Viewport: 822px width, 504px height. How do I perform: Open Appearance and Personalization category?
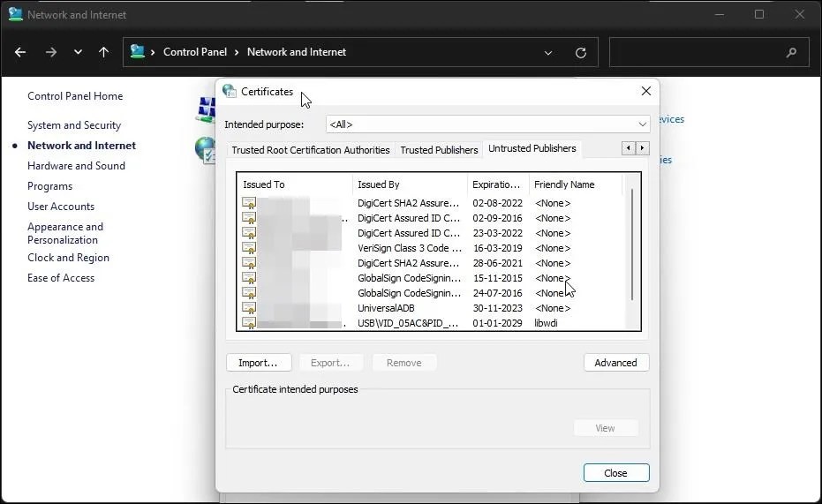tap(65, 233)
